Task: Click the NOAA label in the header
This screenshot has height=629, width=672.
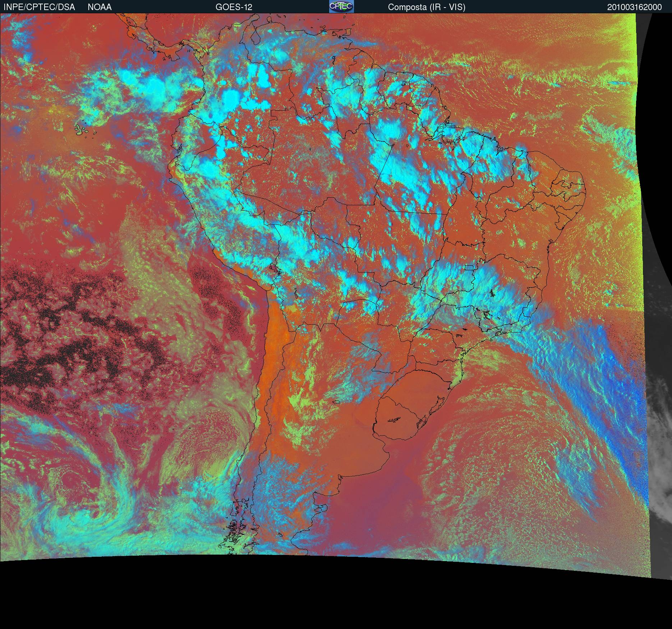Action: [100, 7]
